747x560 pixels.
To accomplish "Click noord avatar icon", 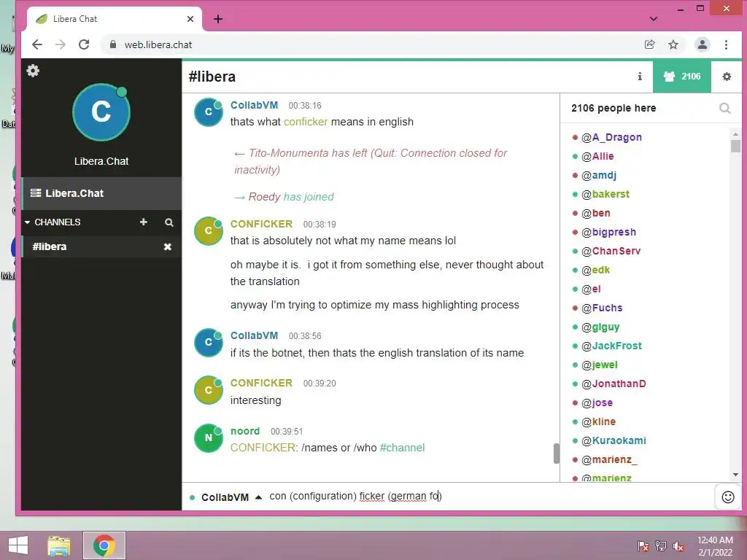I will click(x=208, y=438).
